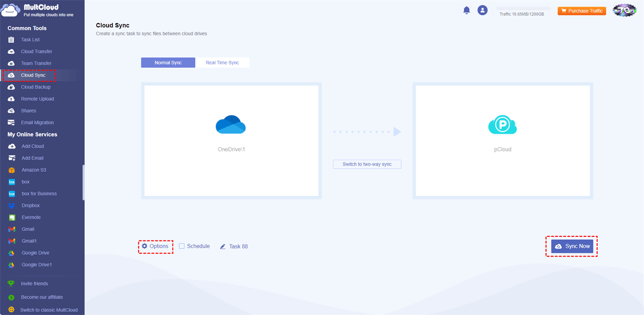Click the Shares sidebar icon

pyautogui.click(x=11, y=111)
